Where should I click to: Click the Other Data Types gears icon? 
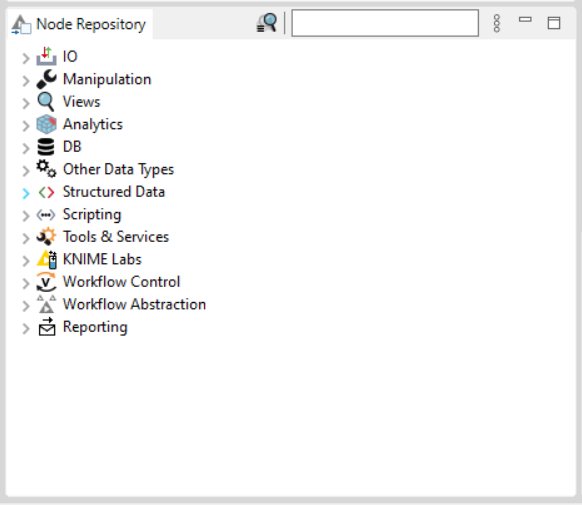point(46,169)
